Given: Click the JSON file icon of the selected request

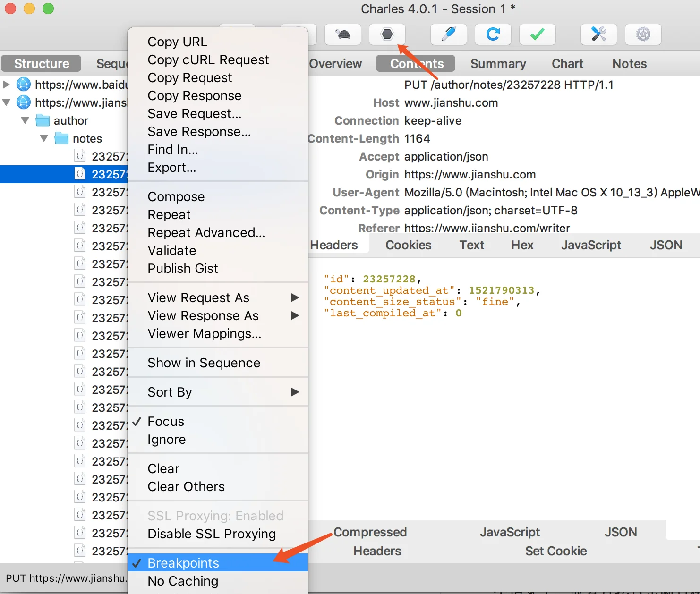Looking at the screenshot, I should tap(80, 174).
